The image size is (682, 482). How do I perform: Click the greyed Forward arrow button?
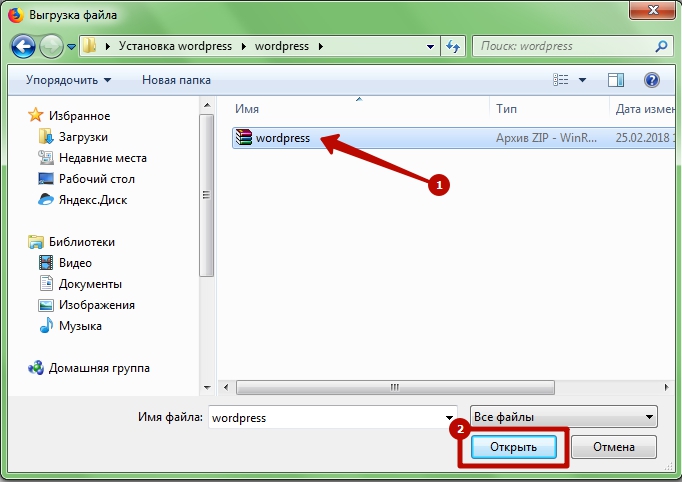pyautogui.click(x=51, y=46)
